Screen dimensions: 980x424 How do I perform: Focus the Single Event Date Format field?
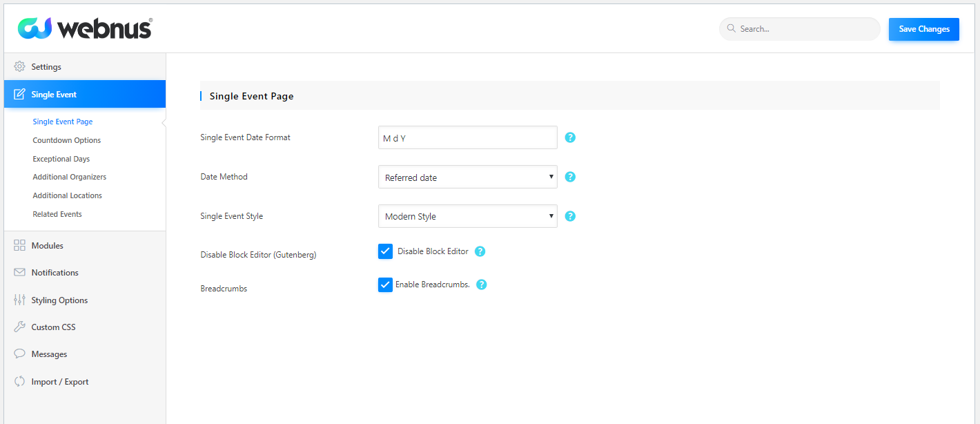tap(467, 138)
